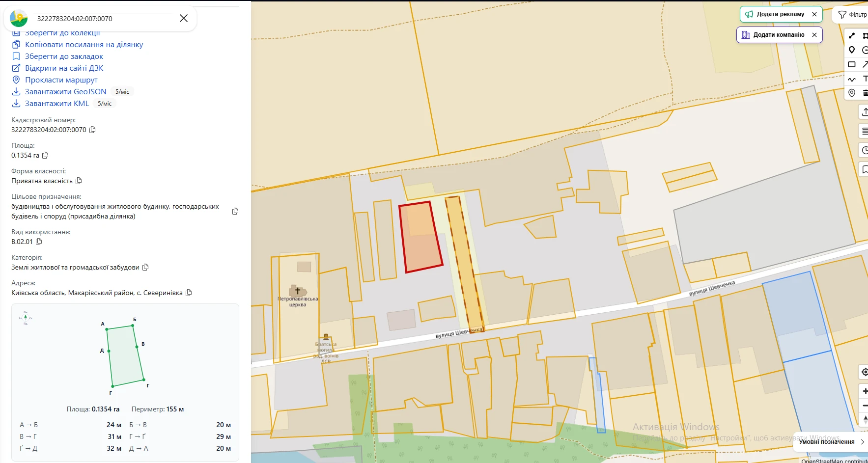Close the parcel search panel
This screenshot has height=463, width=868.
tap(184, 18)
